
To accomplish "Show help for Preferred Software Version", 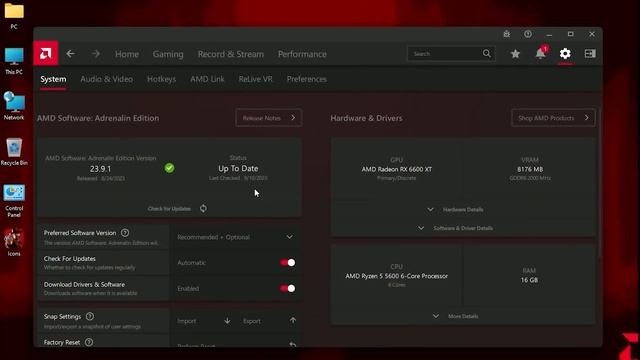I will (x=125, y=233).
